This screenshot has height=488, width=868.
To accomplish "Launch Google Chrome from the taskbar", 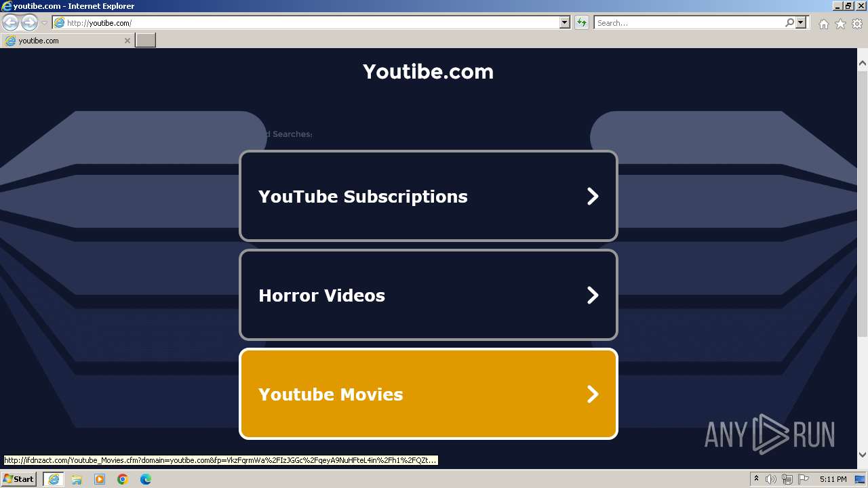I will (x=123, y=479).
